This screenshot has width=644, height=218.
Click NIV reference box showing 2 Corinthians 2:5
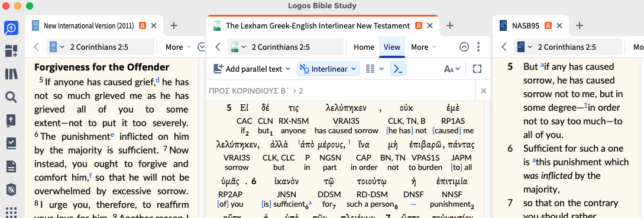click(100, 47)
